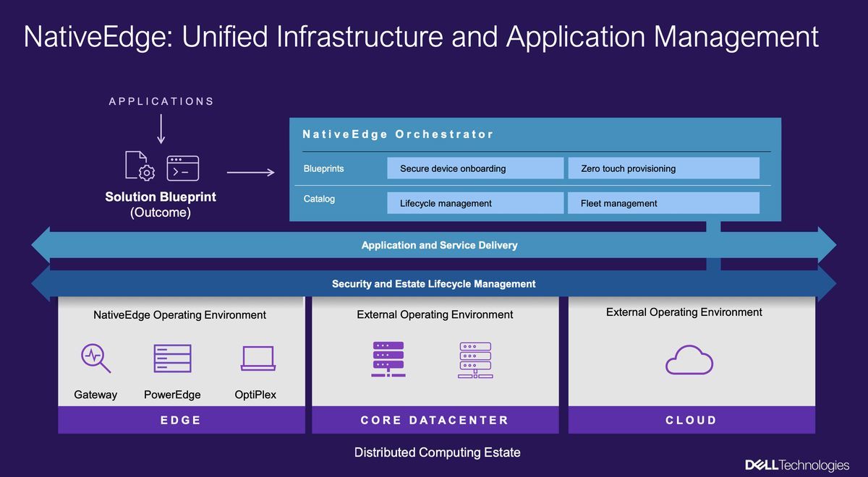Click the Catalog label in the Orchestrator
868x477 pixels.
(320, 199)
